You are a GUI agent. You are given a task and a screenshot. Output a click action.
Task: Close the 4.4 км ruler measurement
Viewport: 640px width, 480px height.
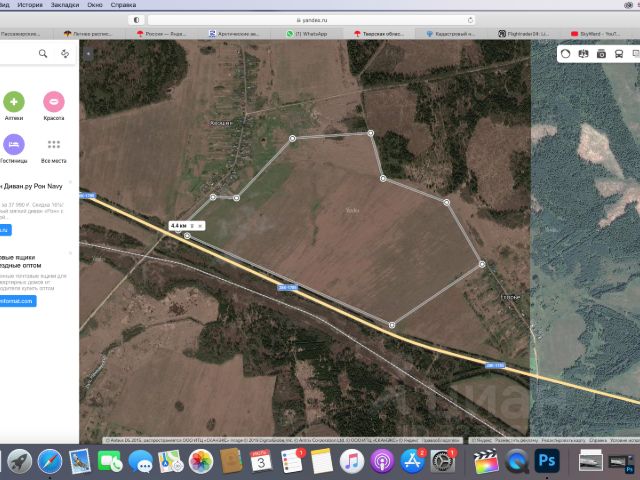click(x=200, y=226)
